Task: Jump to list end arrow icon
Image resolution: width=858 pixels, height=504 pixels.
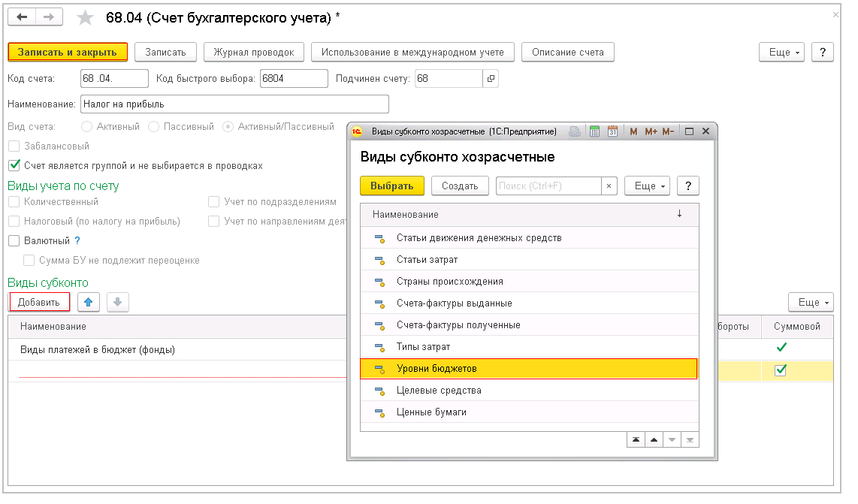Action: [689, 440]
